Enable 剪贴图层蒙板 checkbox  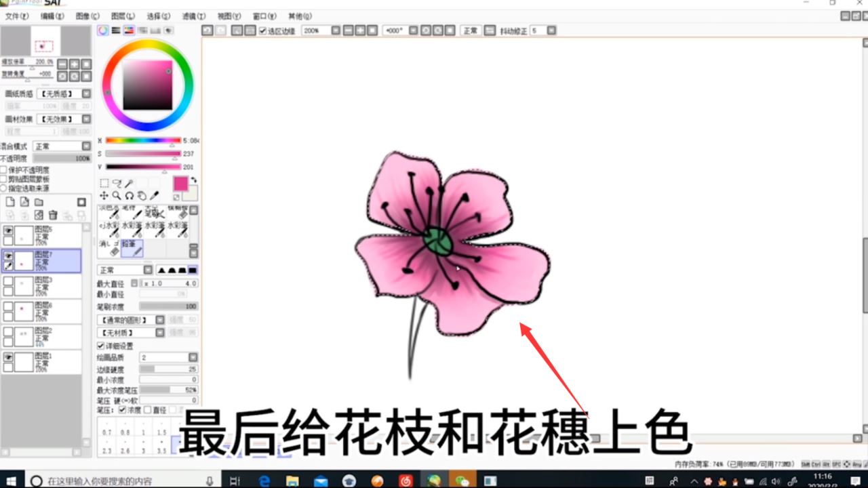(x=4, y=179)
